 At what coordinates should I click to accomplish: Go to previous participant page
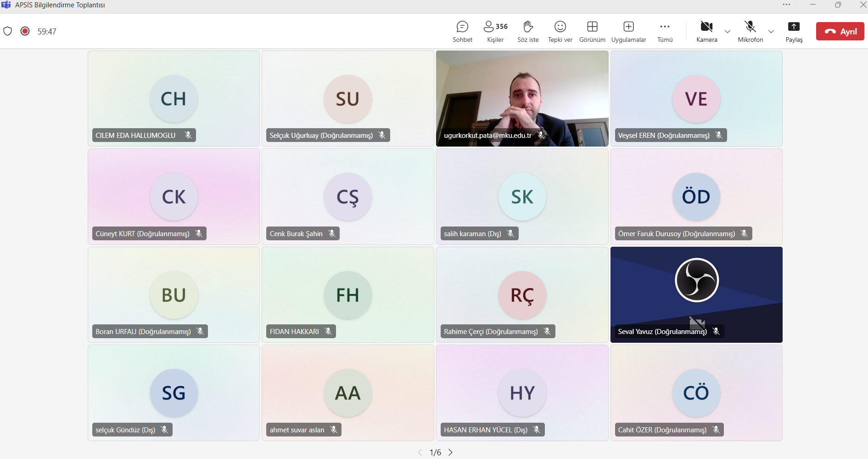tap(420, 453)
